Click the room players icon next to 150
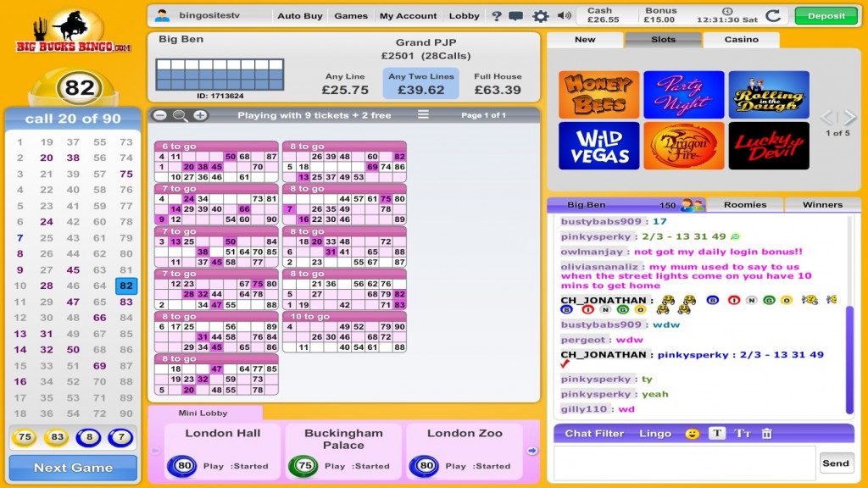Viewport: 868px width, 488px height. [x=693, y=205]
